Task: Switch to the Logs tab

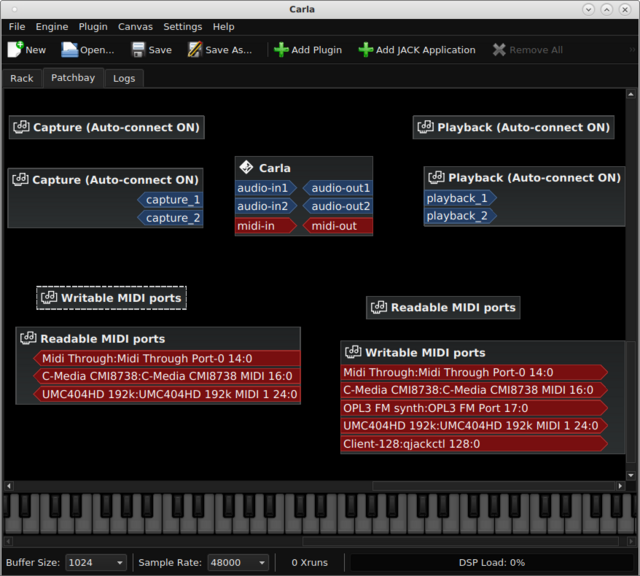Action: (124, 78)
